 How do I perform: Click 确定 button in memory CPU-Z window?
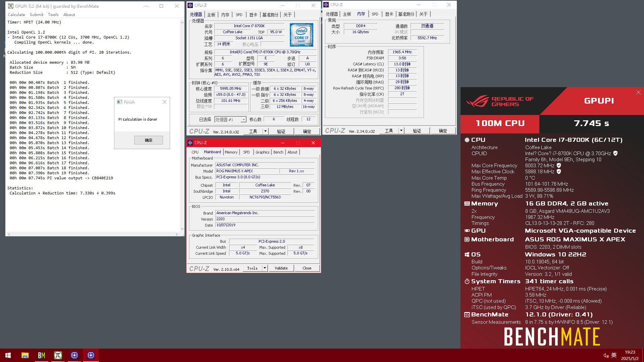pos(443,131)
